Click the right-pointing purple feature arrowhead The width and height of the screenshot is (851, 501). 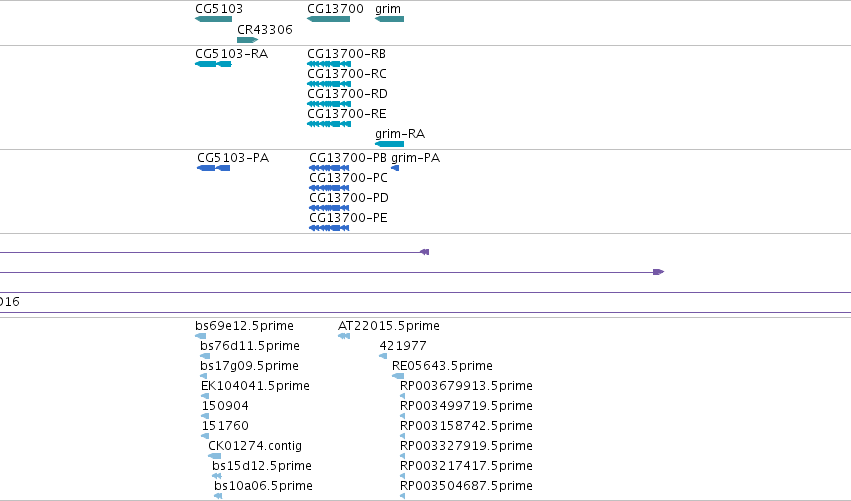point(658,272)
